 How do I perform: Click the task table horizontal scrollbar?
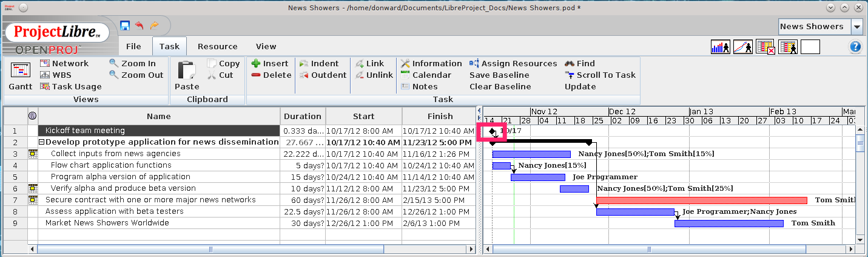(210, 249)
